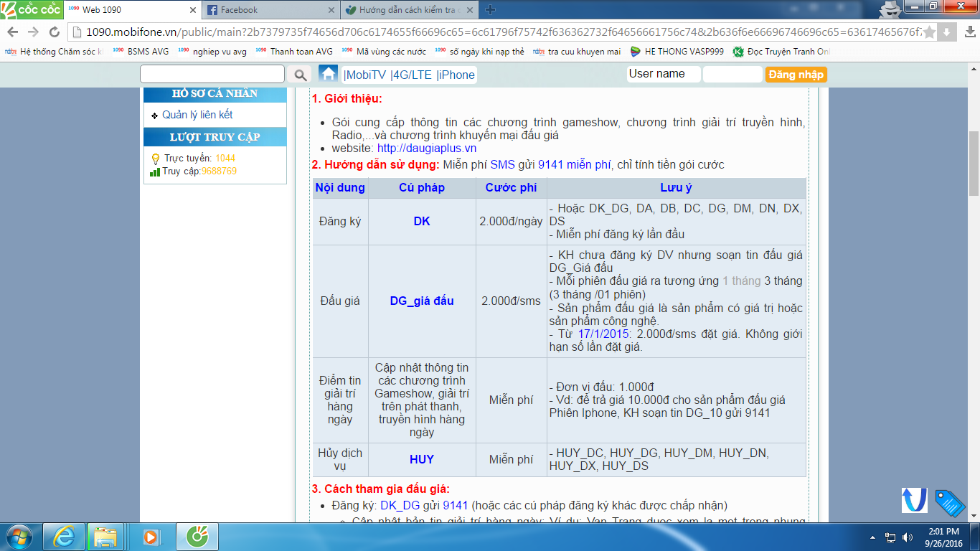Screen dimensions: 980x551
Task: Click the Nội dung column header
Action: [340, 188]
